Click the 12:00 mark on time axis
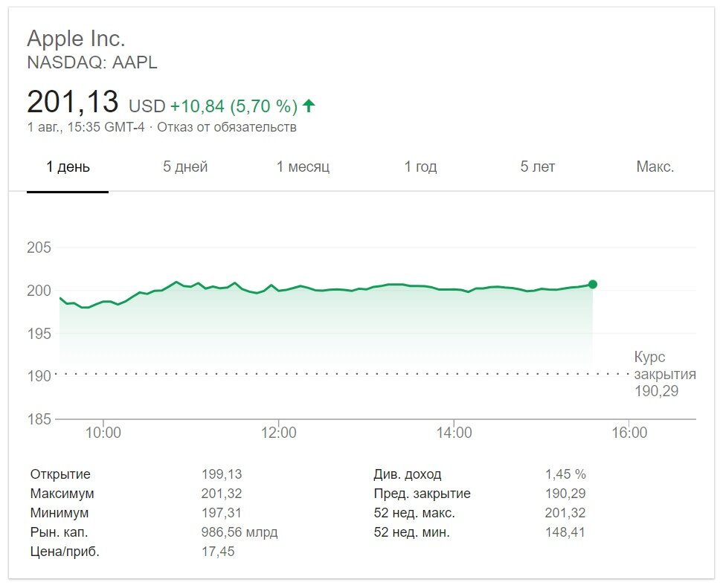723x588 pixels. coord(279,433)
